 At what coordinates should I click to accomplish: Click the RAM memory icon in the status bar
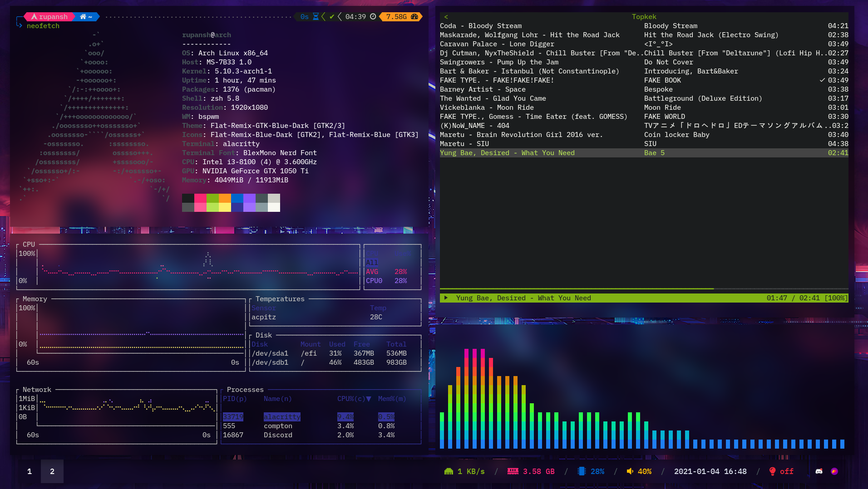click(x=513, y=471)
